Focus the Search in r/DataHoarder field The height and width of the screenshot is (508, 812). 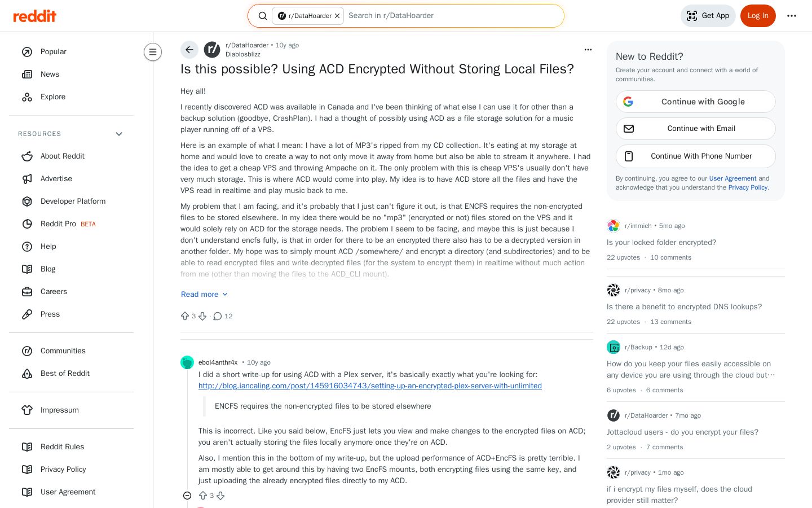(x=452, y=16)
